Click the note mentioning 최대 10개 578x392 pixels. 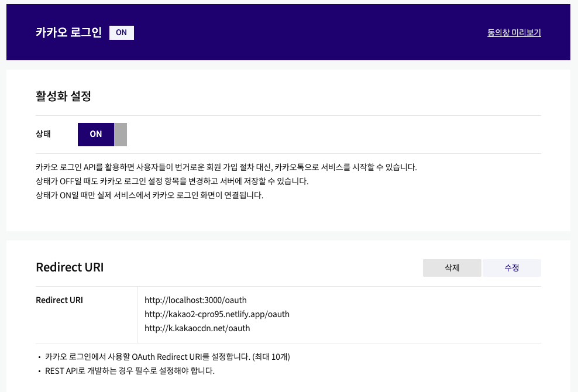coord(167,356)
